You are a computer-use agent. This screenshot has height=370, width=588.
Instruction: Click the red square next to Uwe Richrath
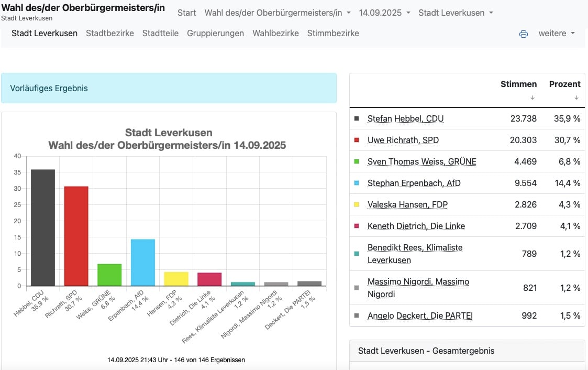point(357,140)
